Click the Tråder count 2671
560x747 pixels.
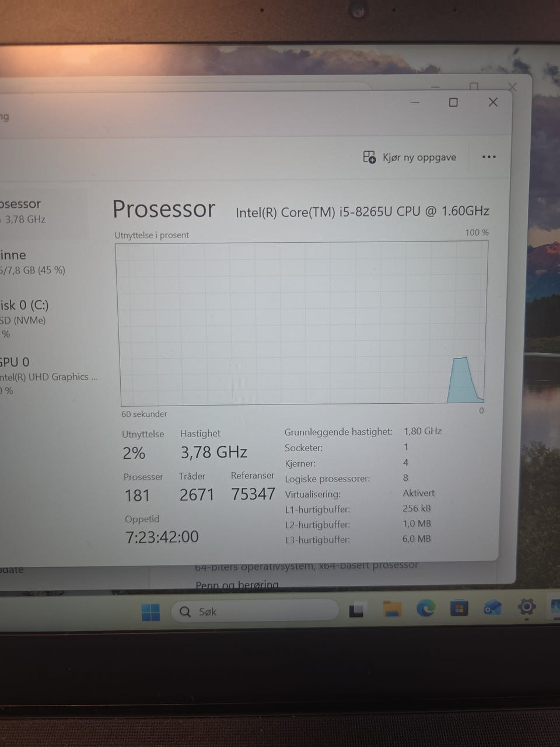pos(197,495)
